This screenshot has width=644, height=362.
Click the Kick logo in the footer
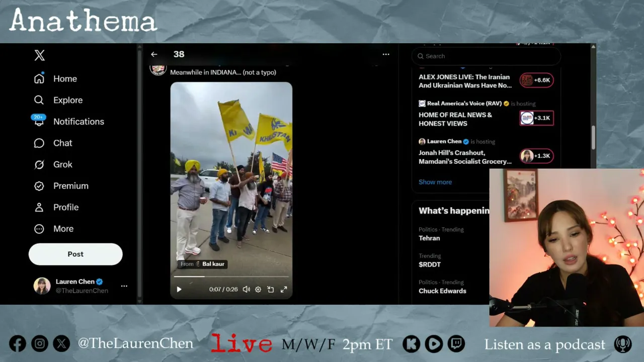(x=412, y=344)
